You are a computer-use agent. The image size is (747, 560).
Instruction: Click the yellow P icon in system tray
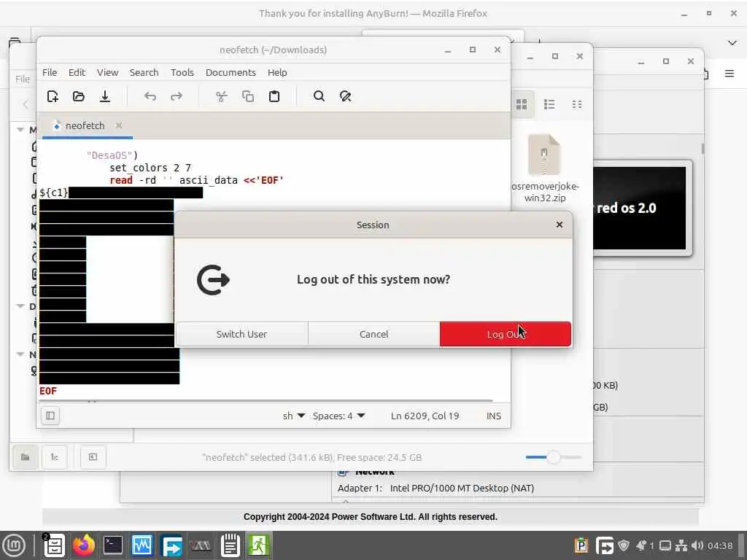(581, 545)
